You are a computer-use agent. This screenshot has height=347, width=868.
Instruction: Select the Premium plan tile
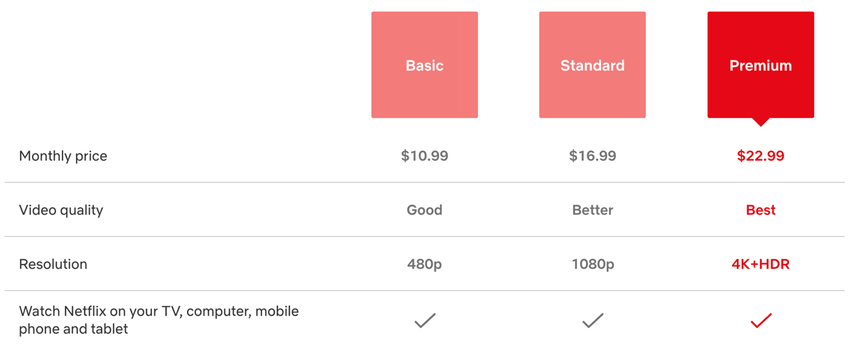tap(760, 65)
